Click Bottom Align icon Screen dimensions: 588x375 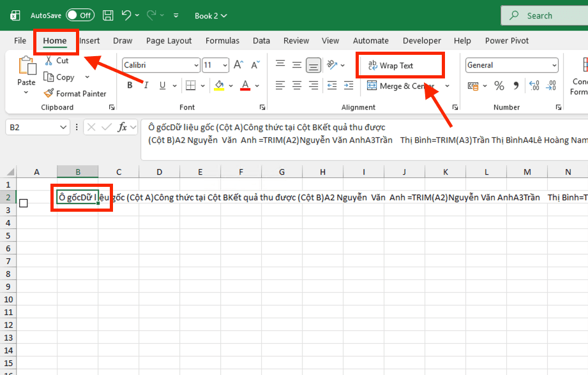click(313, 65)
